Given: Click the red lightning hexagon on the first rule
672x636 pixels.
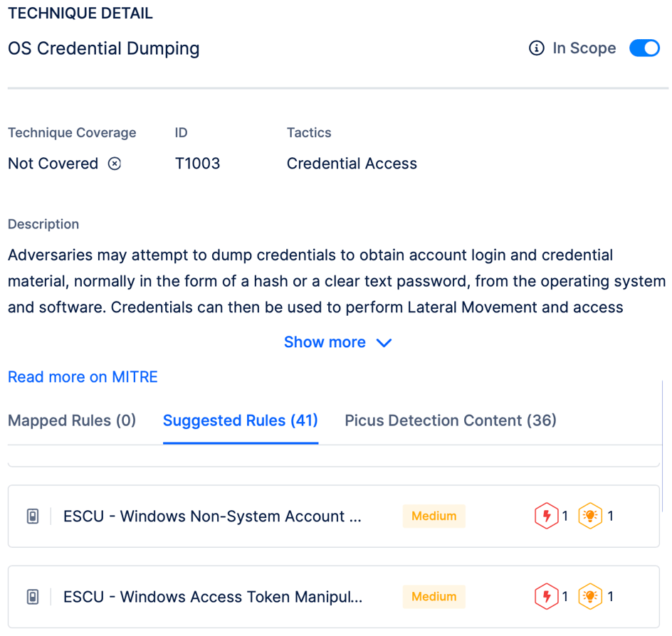Looking at the screenshot, I should click(x=547, y=516).
